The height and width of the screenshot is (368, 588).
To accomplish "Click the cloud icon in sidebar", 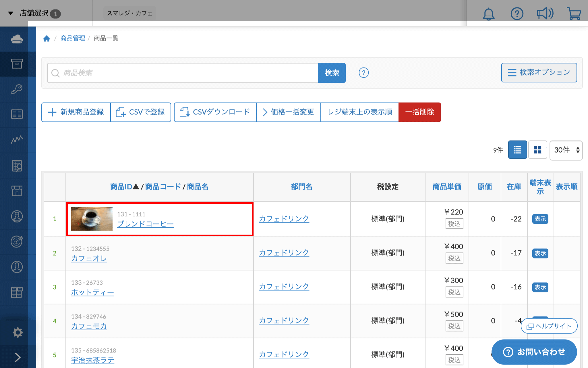I will pyautogui.click(x=17, y=39).
